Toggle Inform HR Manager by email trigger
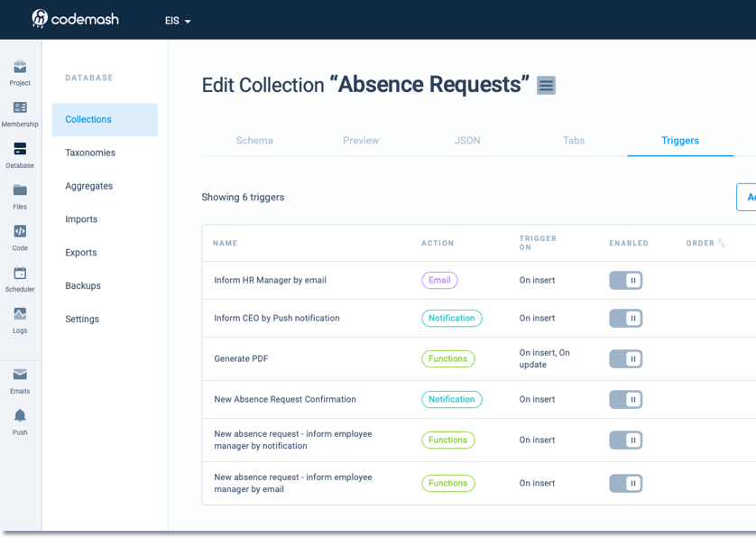Screen dimensions: 756x538 pos(626,281)
